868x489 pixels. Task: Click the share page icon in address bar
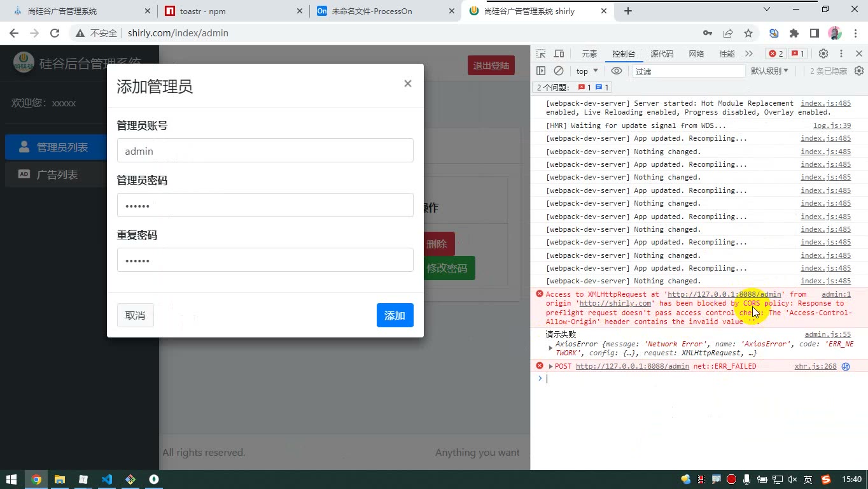(x=728, y=33)
